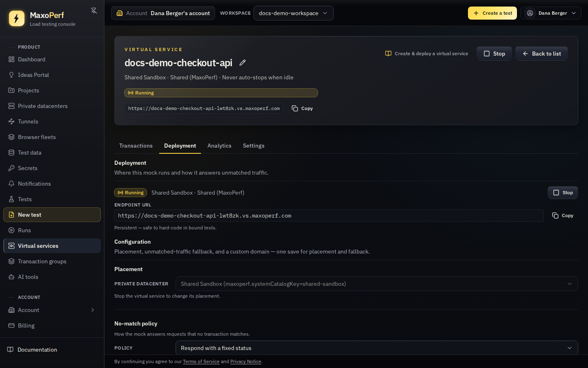The height and width of the screenshot is (368, 588).
Task: Navigate to Private datacenters
Action: tap(52, 106)
